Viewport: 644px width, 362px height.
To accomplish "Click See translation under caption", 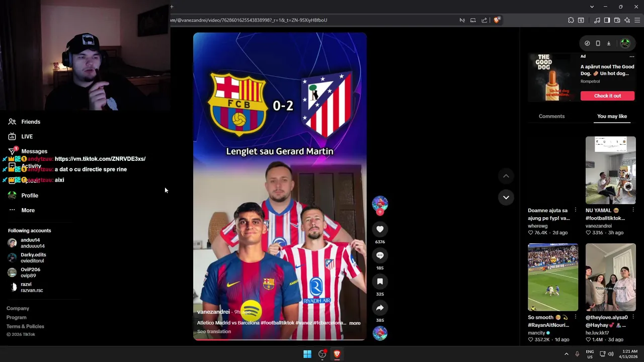I will click(x=214, y=331).
